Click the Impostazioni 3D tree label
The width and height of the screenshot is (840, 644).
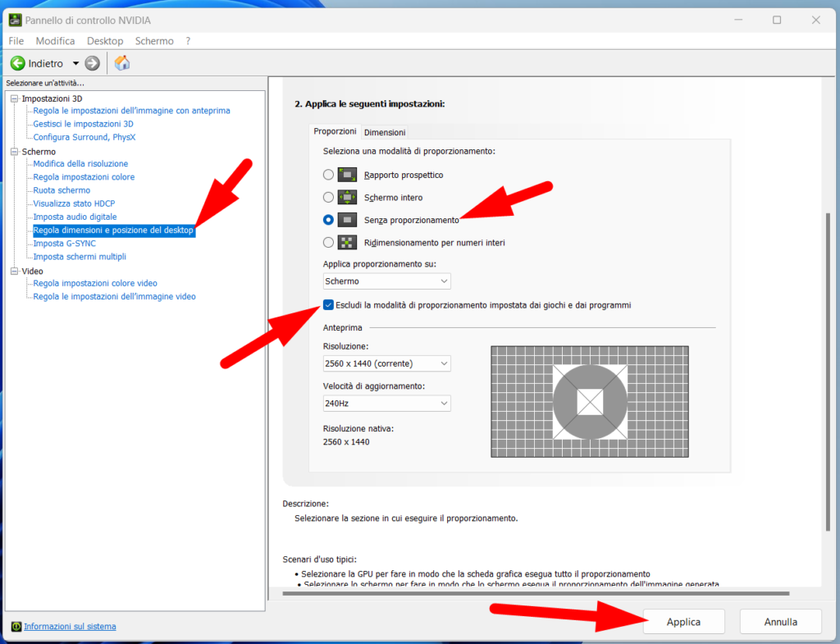pos(52,98)
